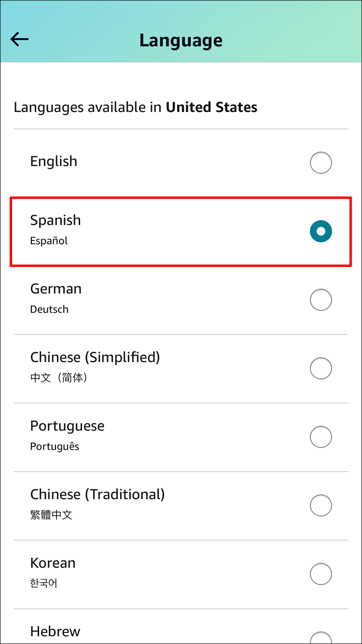Image resolution: width=362 pixels, height=644 pixels.
Task: Click the English language label
Action: (x=54, y=162)
